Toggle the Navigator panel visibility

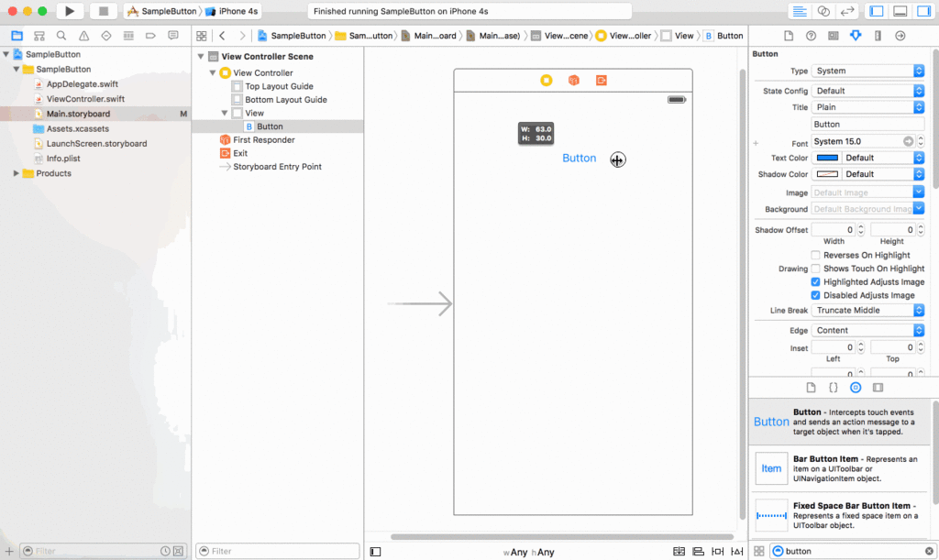coord(877,11)
